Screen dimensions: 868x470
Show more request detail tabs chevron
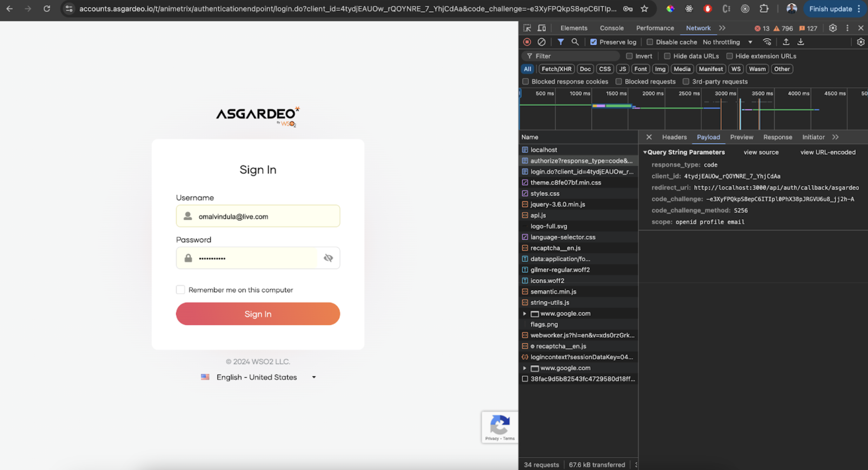coord(835,137)
